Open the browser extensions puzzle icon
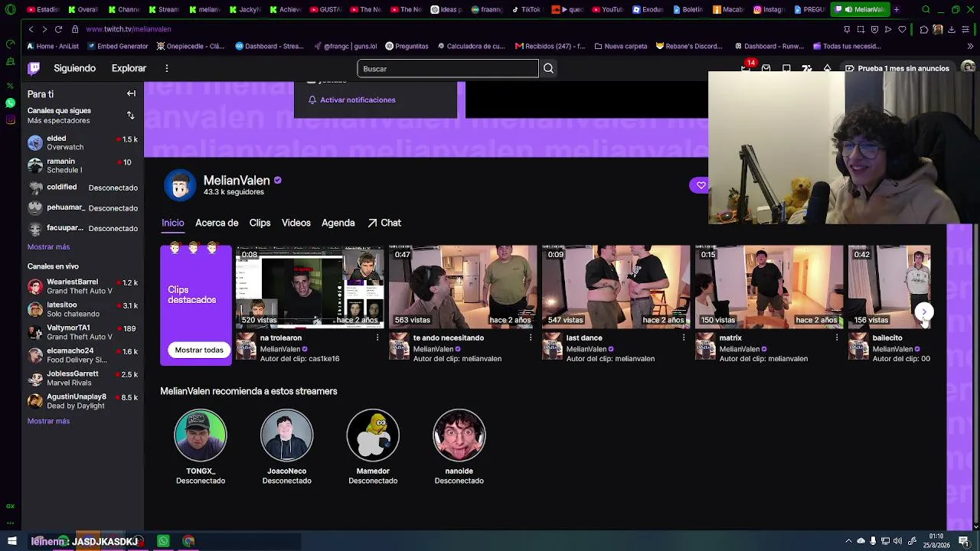 (924, 29)
